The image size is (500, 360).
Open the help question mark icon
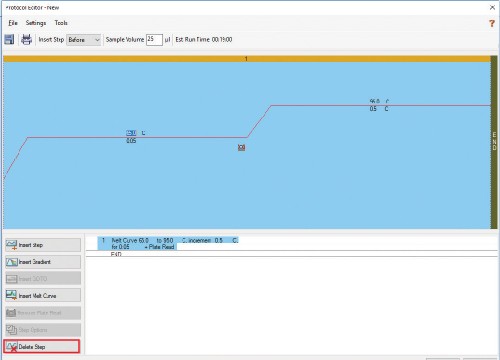coord(492,23)
